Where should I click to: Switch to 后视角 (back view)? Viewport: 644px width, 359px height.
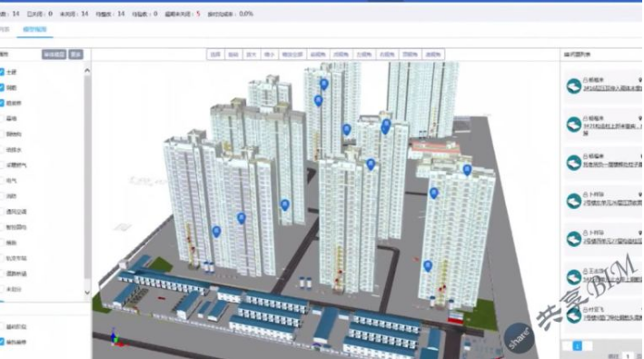(x=341, y=55)
